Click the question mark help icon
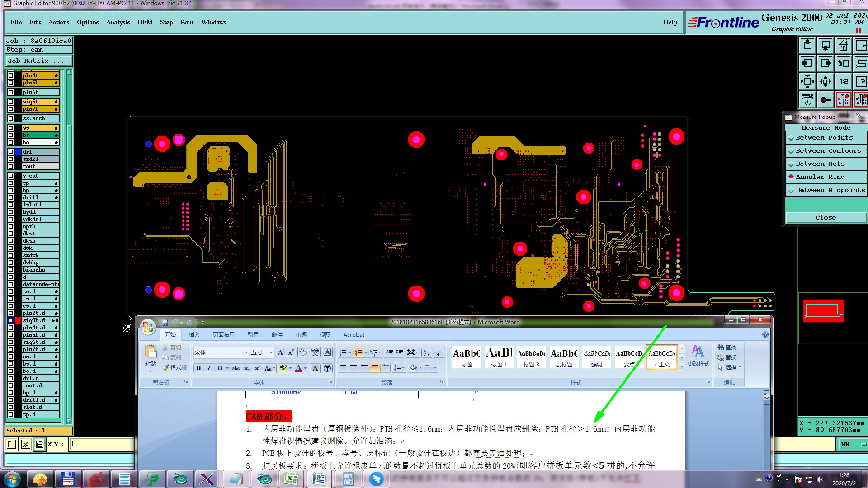 pyautogui.click(x=861, y=82)
